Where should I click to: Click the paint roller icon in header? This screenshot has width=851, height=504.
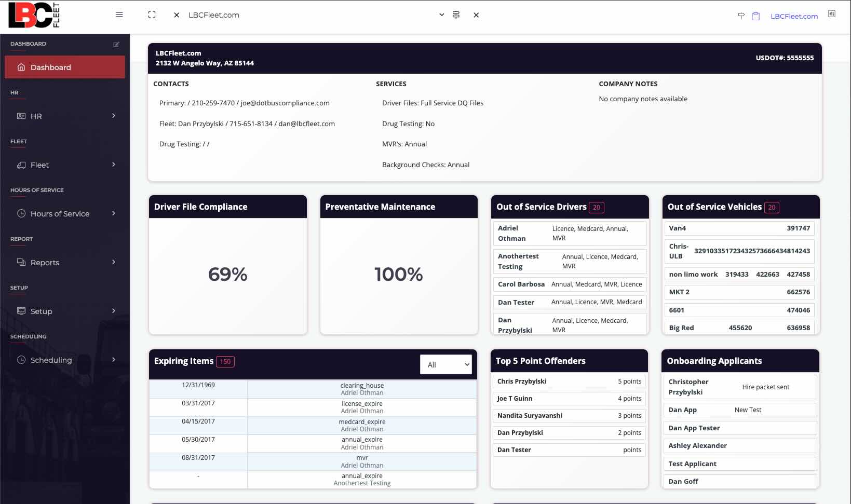coord(741,16)
